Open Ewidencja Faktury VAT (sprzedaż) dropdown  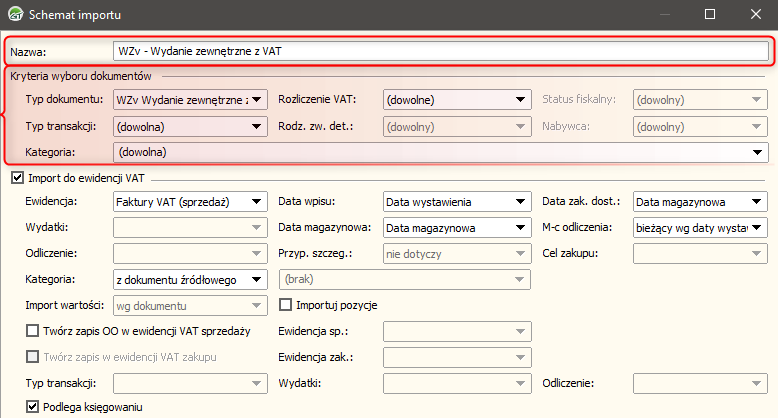(x=258, y=202)
